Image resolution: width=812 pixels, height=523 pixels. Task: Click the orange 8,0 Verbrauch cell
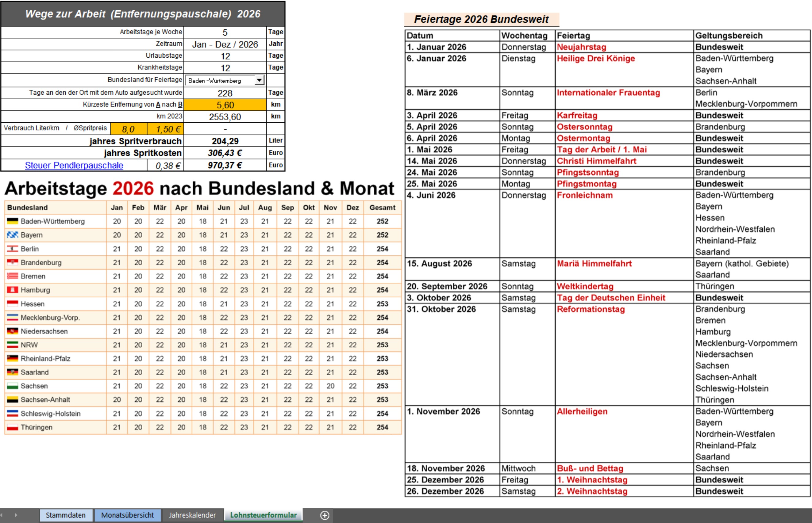click(x=129, y=129)
